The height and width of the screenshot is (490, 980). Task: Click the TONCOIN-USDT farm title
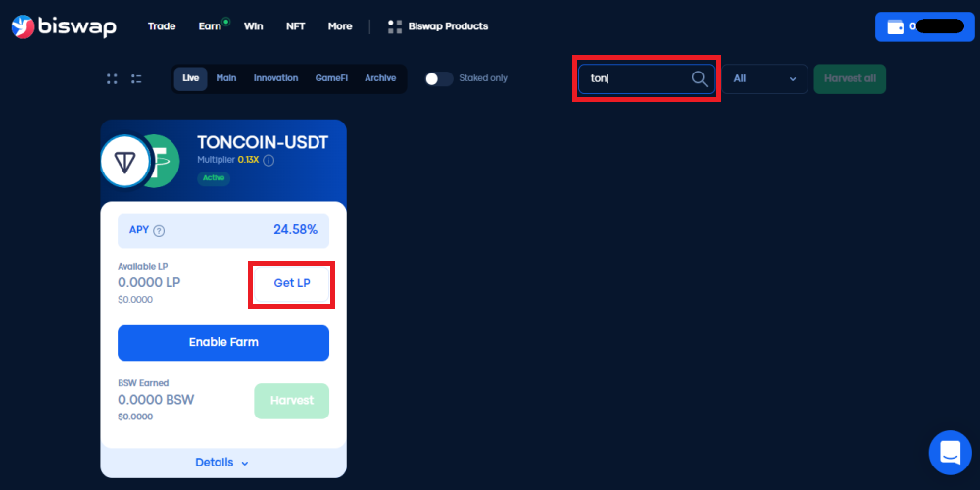(x=263, y=142)
